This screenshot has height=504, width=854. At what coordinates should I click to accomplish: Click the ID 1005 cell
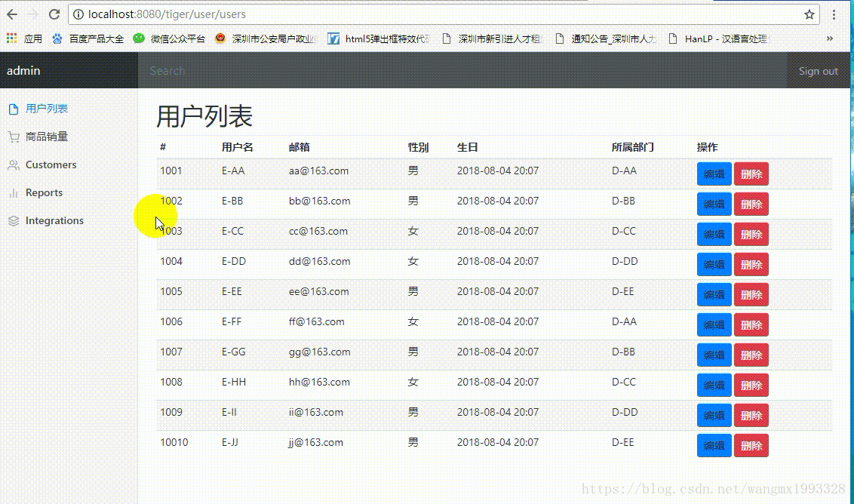click(171, 291)
